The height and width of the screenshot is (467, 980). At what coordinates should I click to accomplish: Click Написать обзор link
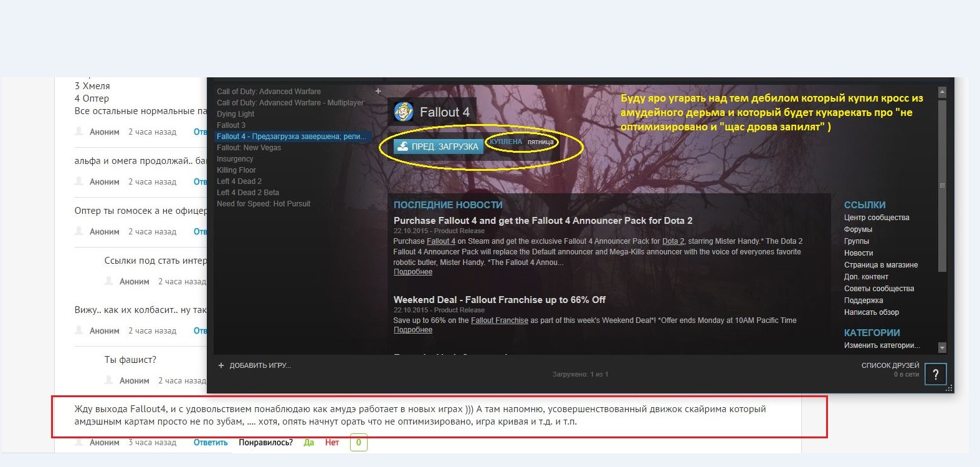pos(871,312)
